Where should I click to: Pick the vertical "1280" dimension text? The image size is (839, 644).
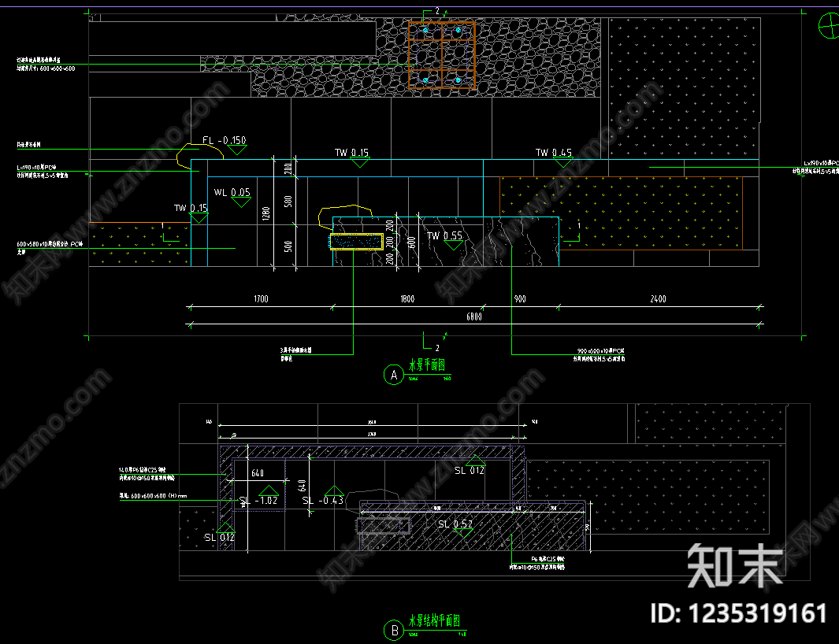[266, 214]
